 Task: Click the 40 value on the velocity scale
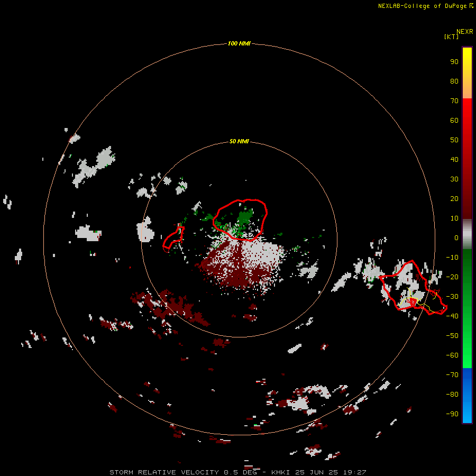454,159
